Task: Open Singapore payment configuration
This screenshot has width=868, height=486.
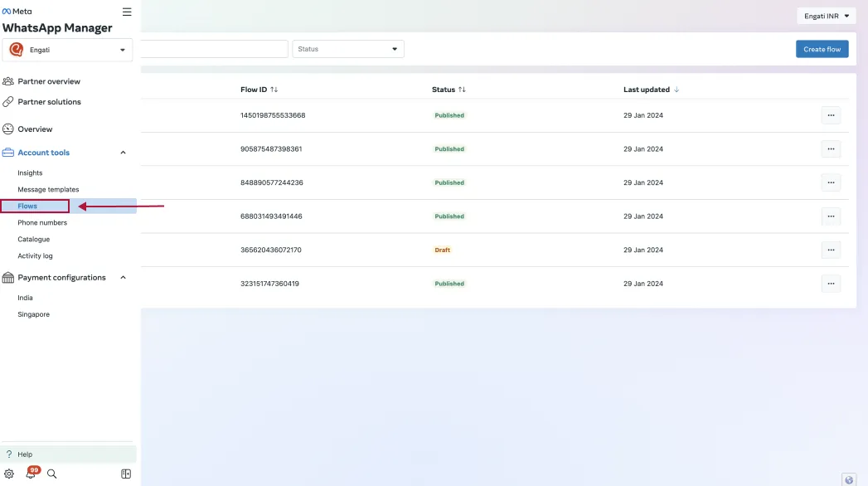Action: click(33, 314)
